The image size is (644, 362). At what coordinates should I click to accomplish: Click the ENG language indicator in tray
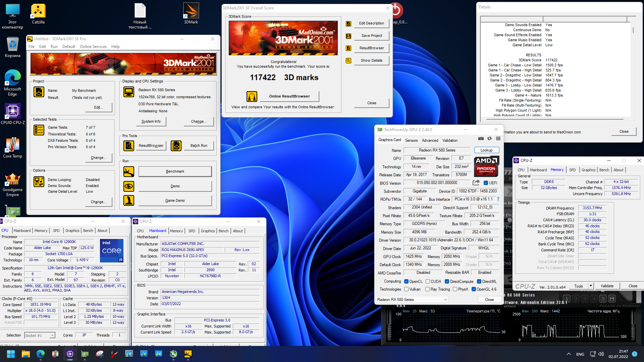coord(580,354)
